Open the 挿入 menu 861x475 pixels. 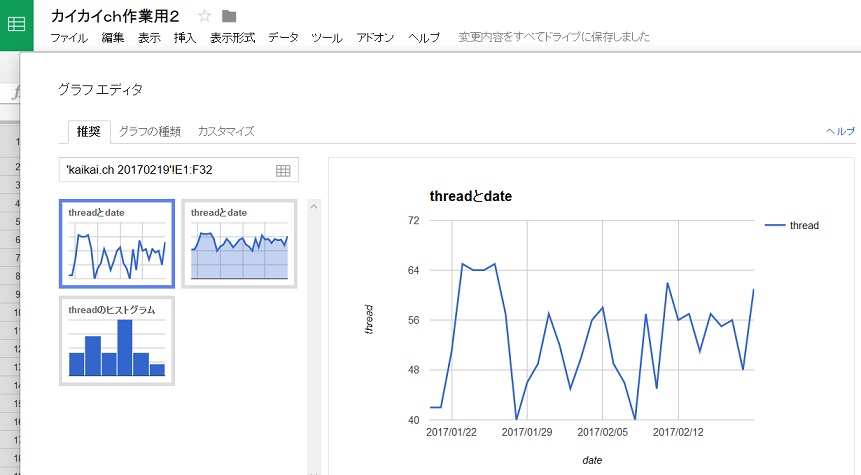point(185,38)
